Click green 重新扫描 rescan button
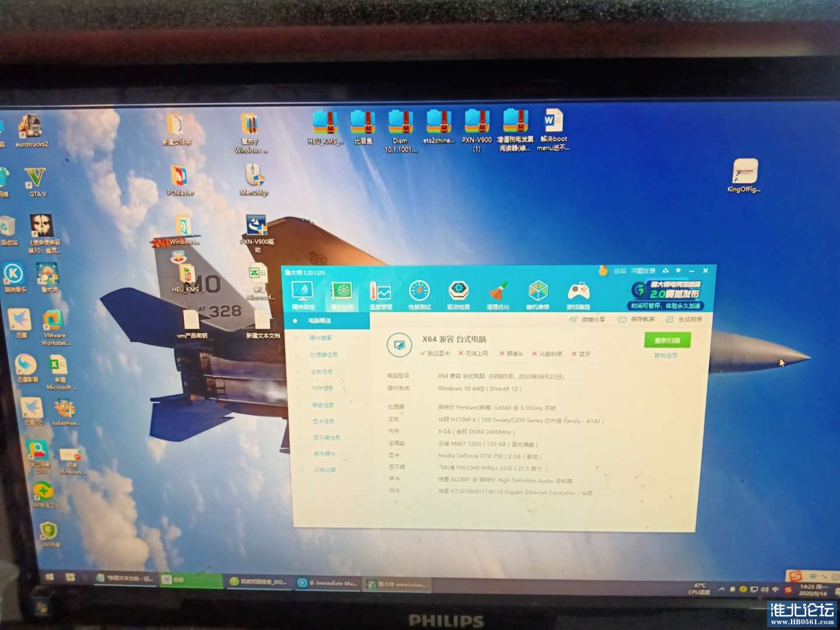 667,340
